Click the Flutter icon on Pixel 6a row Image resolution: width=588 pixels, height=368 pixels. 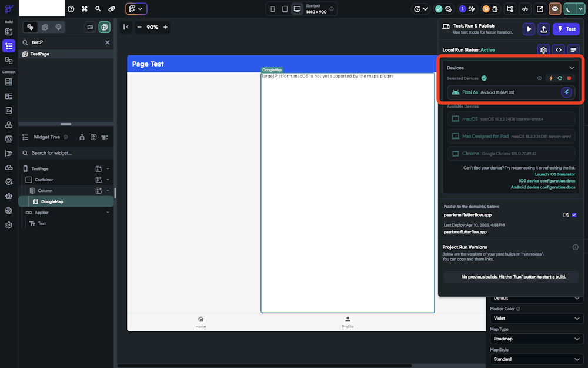pyautogui.click(x=566, y=92)
